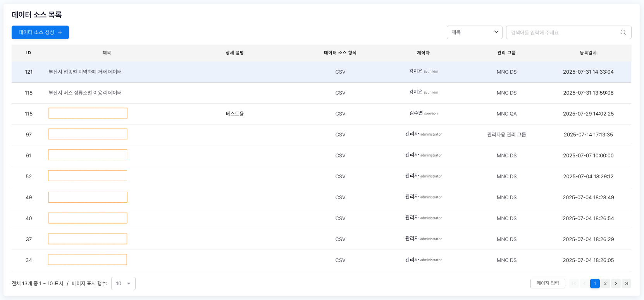Go to the next page arrow
Viewport: 644px width, 300px height.
coord(616,283)
